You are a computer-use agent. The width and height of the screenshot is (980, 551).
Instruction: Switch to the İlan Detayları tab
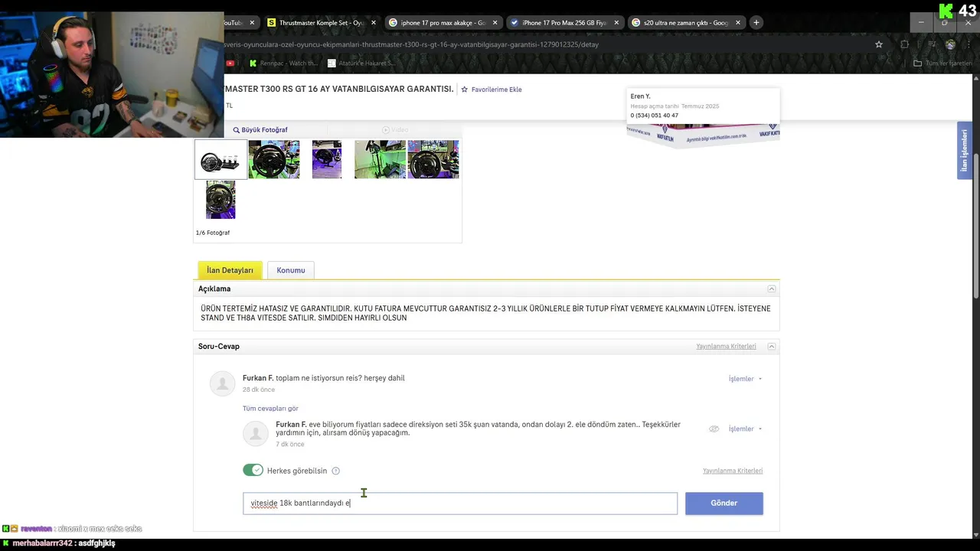tap(230, 270)
